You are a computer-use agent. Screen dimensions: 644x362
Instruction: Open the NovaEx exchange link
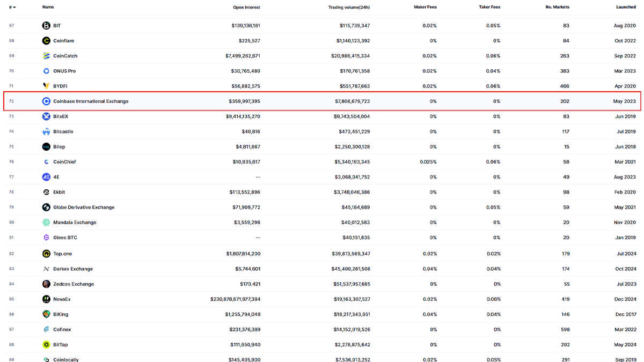pyautogui.click(x=62, y=299)
